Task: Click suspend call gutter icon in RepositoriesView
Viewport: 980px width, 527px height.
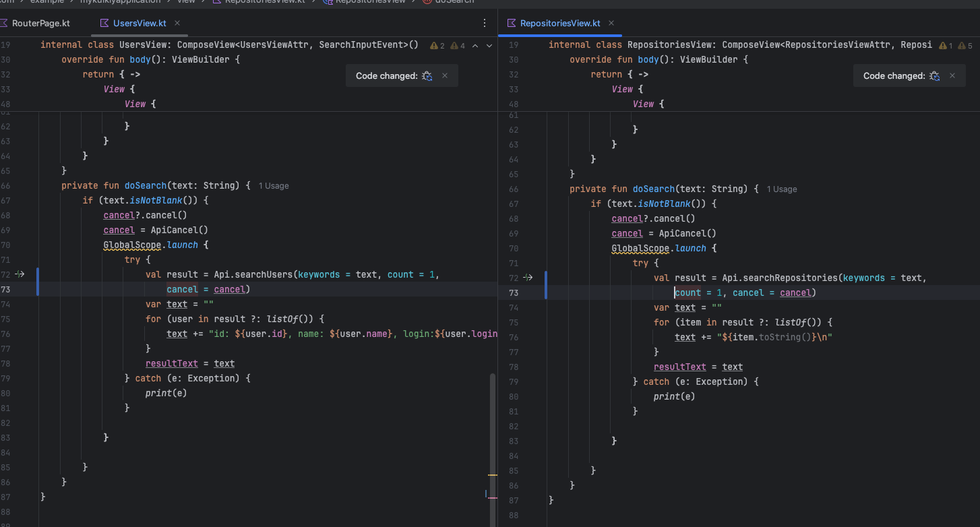Action: coord(528,278)
